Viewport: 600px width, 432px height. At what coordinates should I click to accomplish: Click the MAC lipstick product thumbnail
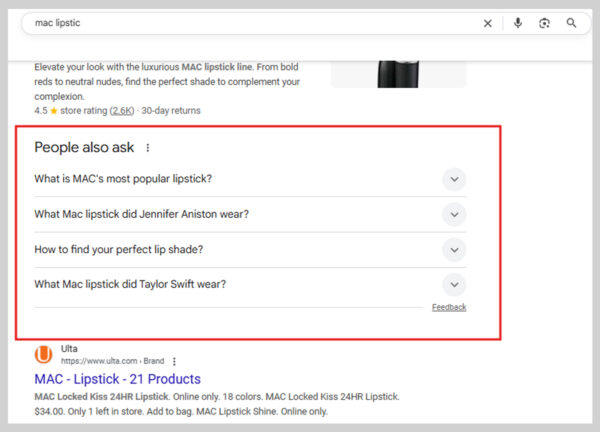[x=398, y=74]
